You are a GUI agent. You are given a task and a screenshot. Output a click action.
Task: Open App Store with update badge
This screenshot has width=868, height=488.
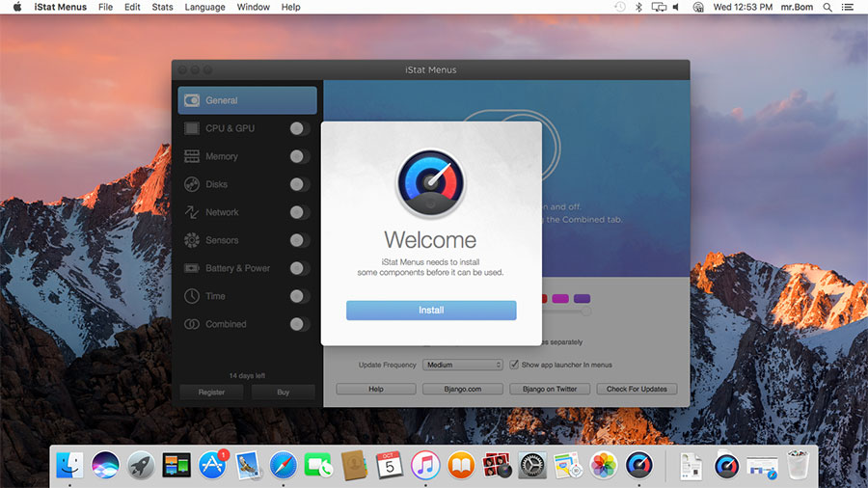click(212, 465)
